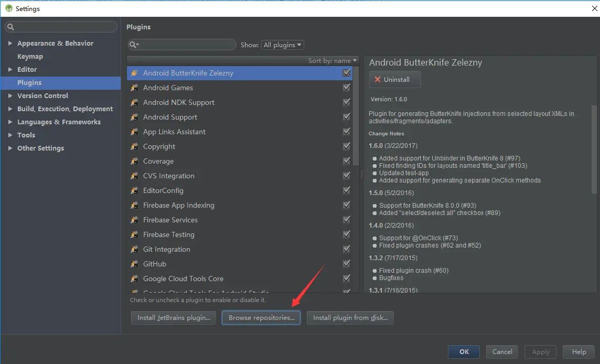Viewport: 600px width, 364px height.
Task: Focus the plugin search field
Action: pyautogui.click(x=182, y=45)
